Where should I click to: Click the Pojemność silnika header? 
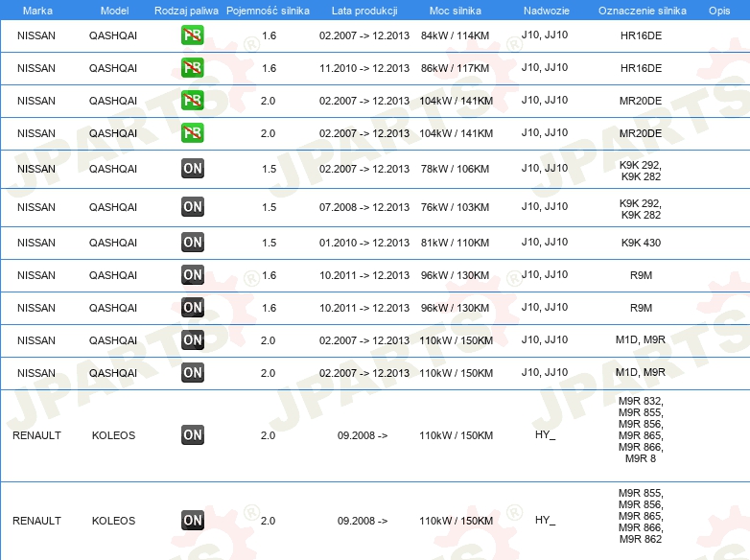pyautogui.click(x=268, y=11)
